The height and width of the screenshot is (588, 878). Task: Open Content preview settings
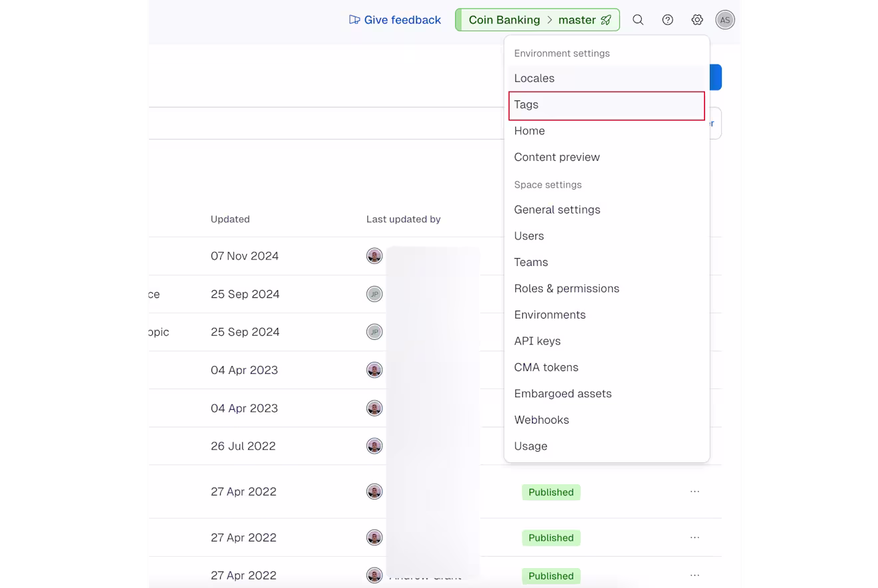(x=607, y=158)
